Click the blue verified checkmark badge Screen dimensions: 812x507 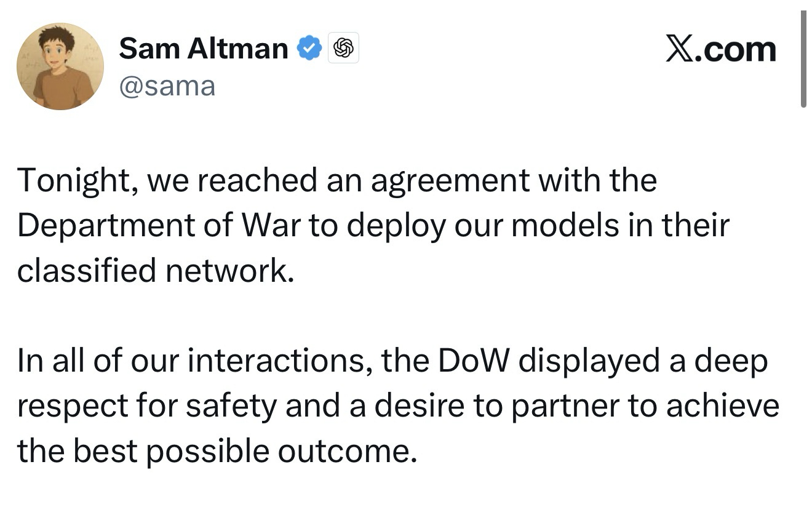309,49
